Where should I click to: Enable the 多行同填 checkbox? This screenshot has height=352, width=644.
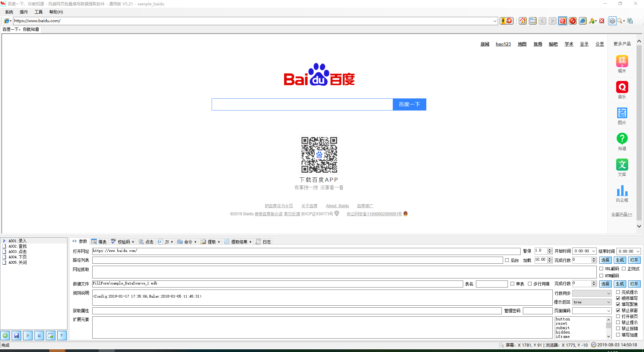pos(530,284)
